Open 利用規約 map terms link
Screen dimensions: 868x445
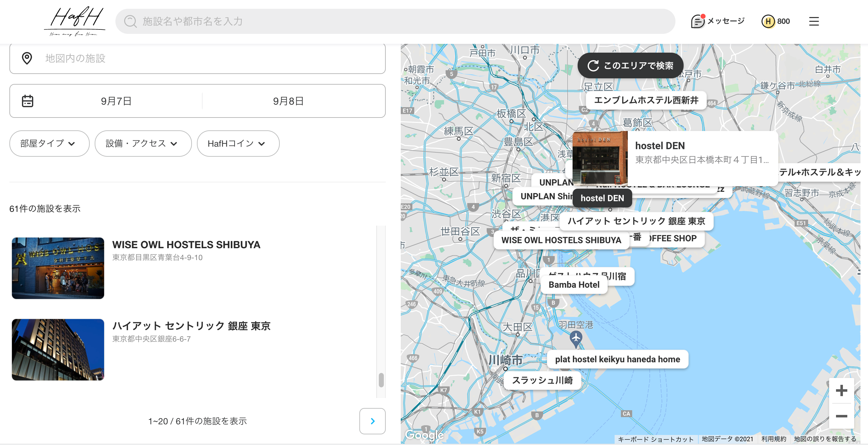[x=774, y=439]
